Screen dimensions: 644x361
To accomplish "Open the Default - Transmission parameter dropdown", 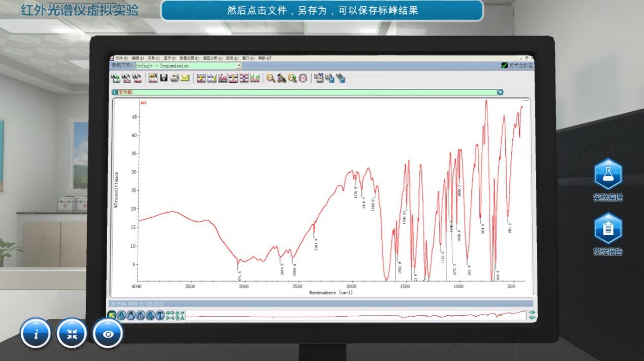I will click(239, 66).
